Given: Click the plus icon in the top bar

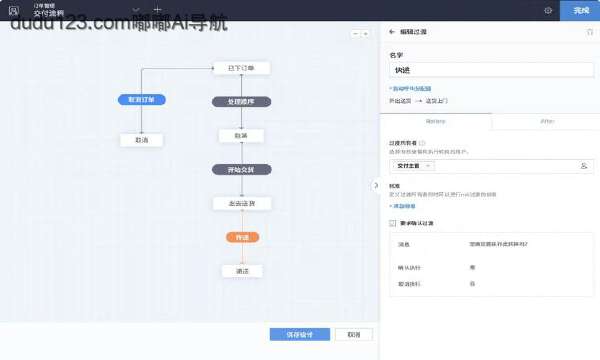Looking at the screenshot, I should [x=157, y=10].
